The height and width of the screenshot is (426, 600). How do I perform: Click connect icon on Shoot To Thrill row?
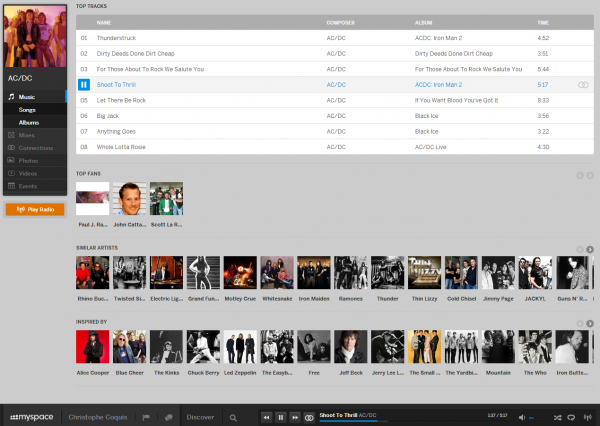click(583, 85)
